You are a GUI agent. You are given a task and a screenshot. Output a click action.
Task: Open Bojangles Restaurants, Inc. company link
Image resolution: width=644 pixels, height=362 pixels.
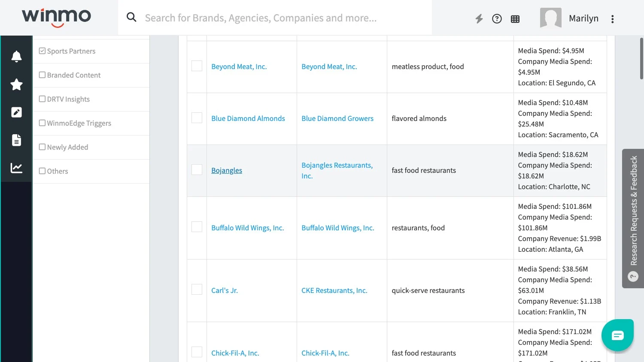337,170
